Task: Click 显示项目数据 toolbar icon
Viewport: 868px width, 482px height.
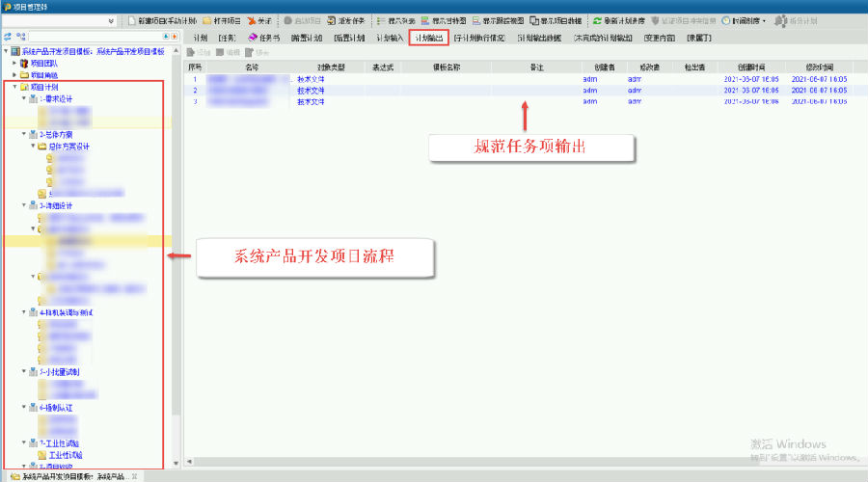Action: (x=534, y=20)
